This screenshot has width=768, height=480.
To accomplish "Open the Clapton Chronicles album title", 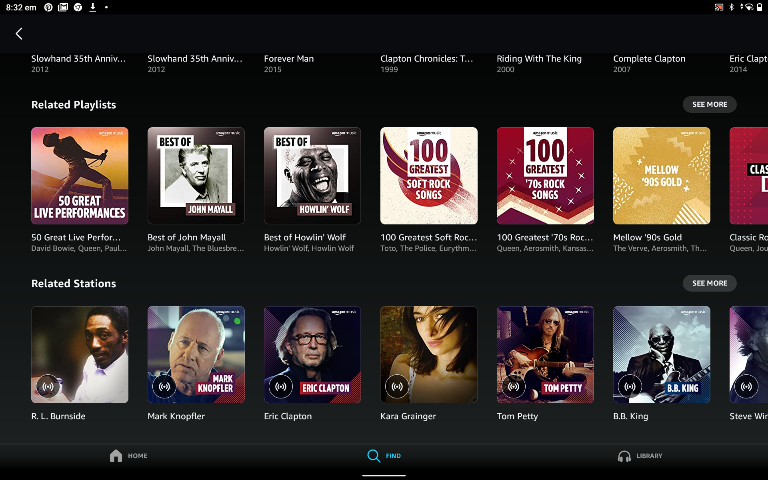I will point(427,59).
